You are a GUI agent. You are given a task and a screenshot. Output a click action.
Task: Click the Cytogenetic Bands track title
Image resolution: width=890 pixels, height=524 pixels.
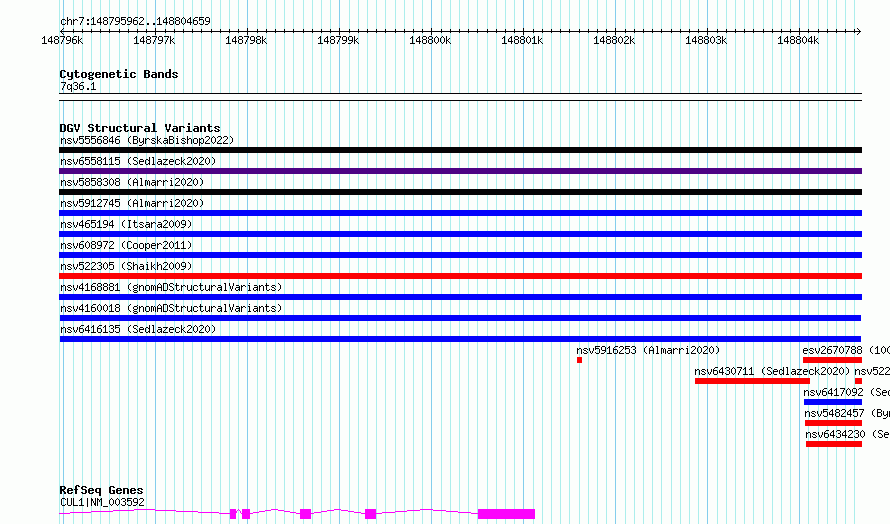[x=119, y=74]
